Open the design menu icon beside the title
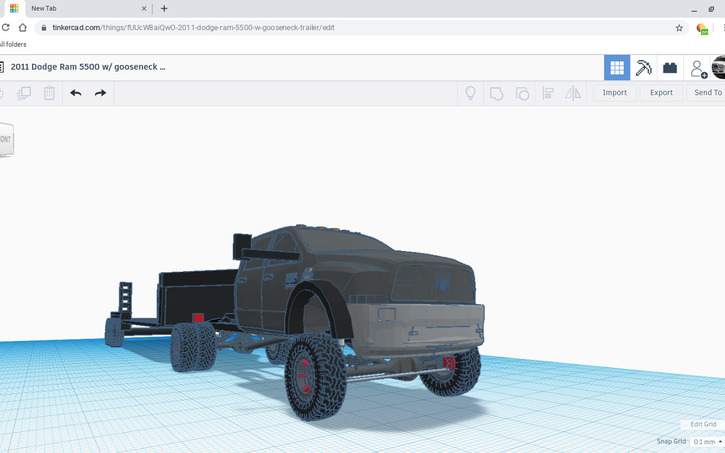Image resolution: width=725 pixels, height=453 pixels. (x=1, y=67)
